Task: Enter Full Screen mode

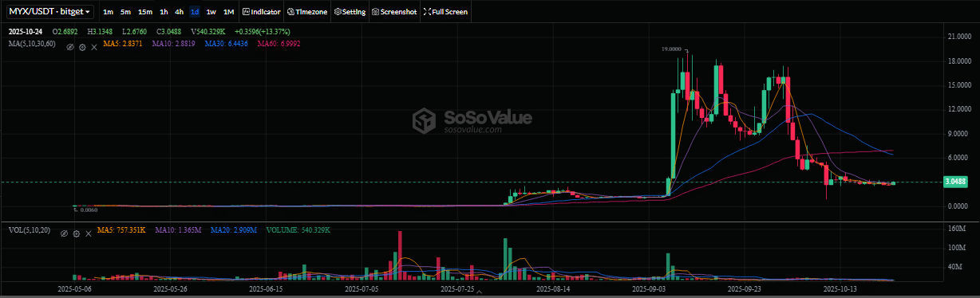Action: click(x=446, y=12)
